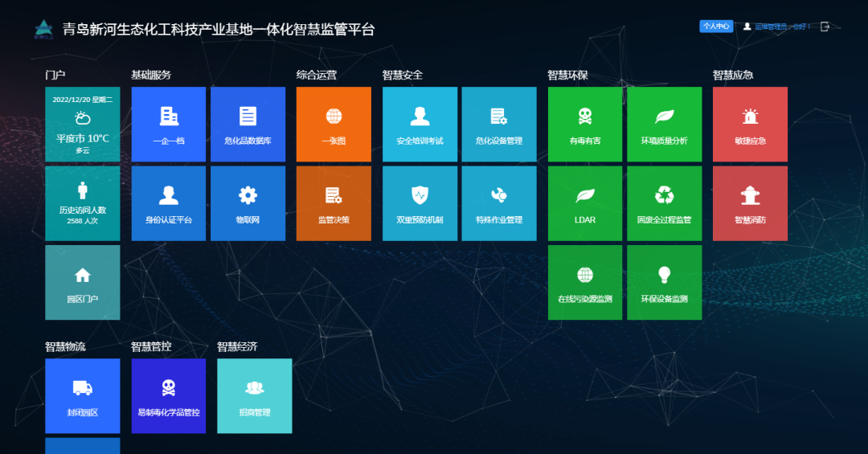Click the 智慧应急 section heading

click(x=733, y=75)
